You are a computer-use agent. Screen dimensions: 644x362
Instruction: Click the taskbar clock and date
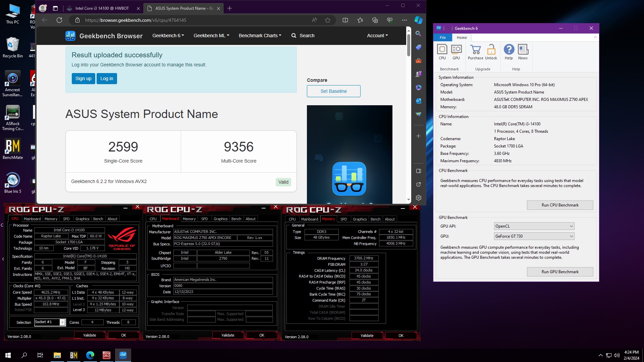(x=631, y=355)
